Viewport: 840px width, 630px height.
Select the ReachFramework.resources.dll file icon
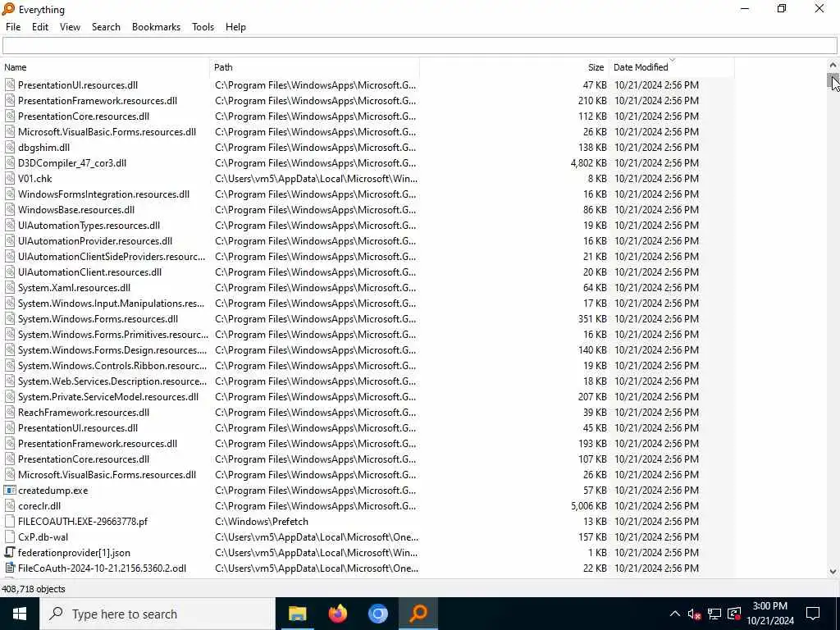tap(10, 413)
